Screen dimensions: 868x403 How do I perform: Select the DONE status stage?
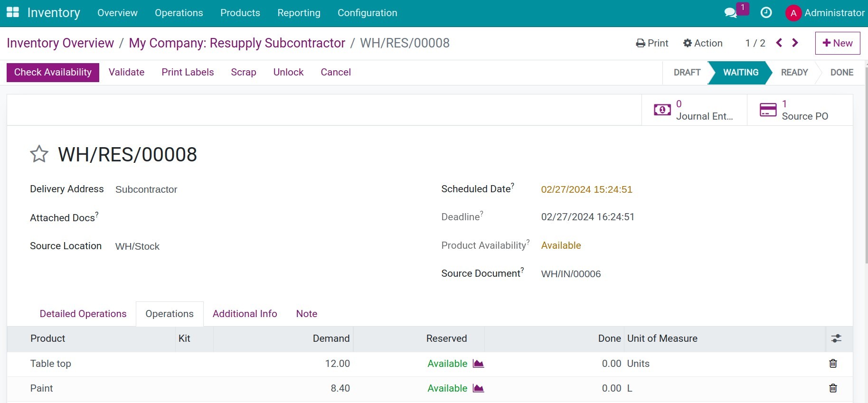[841, 73]
